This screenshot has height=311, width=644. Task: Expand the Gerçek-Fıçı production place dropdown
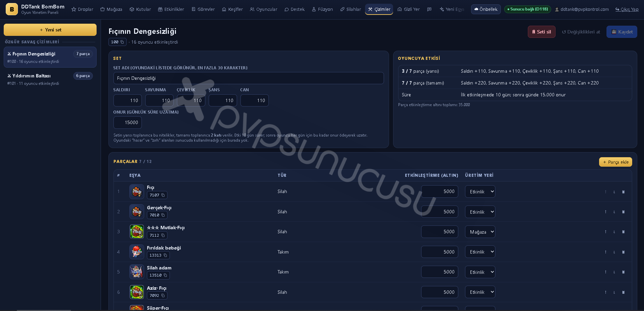[480, 212]
